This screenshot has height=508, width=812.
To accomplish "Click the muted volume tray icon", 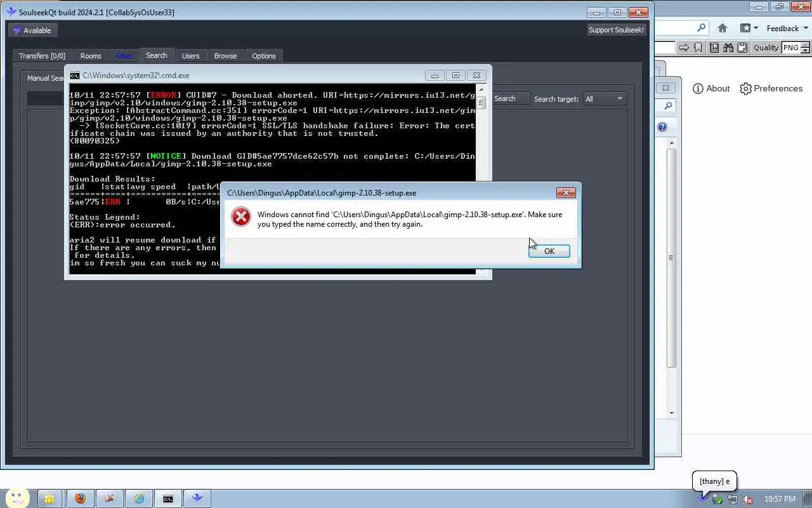I will pyautogui.click(x=748, y=500).
